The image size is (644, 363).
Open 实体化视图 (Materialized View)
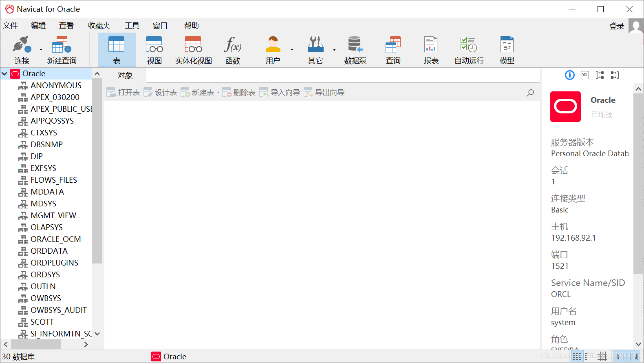pos(194,50)
